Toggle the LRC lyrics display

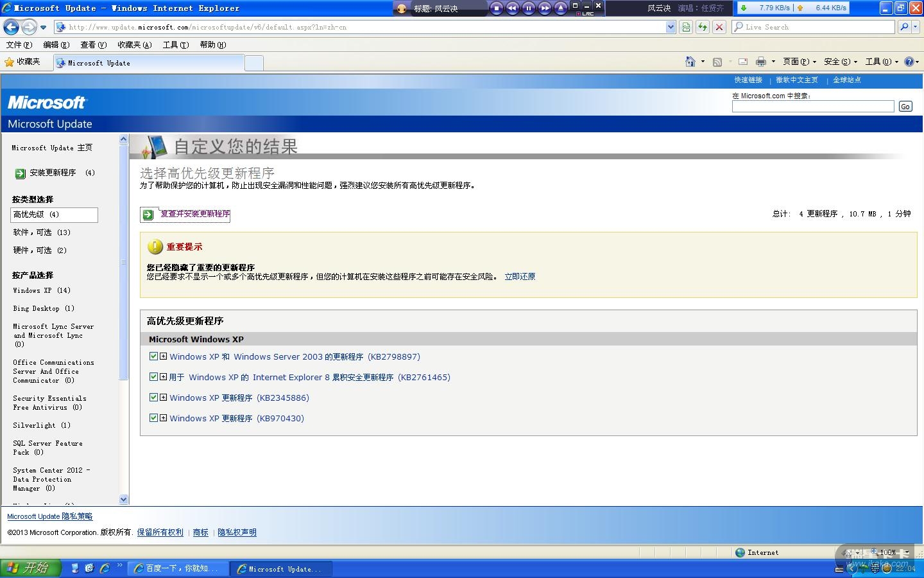click(x=586, y=13)
